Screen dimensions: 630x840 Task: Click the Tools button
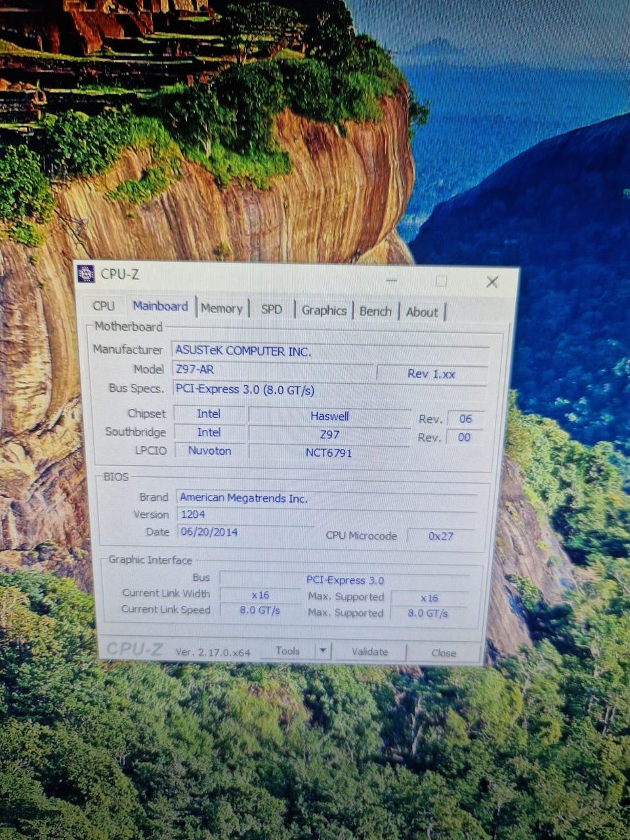[x=287, y=651]
